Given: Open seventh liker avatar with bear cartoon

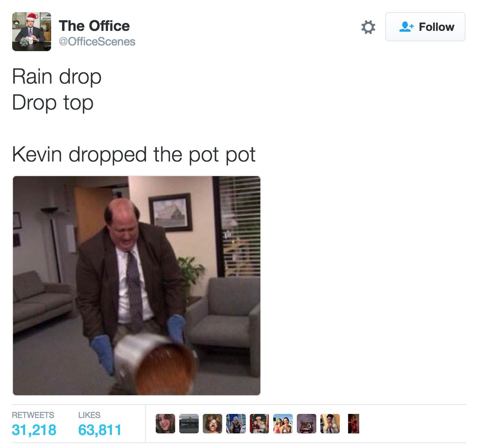Looking at the screenshot, I should [306, 424].
